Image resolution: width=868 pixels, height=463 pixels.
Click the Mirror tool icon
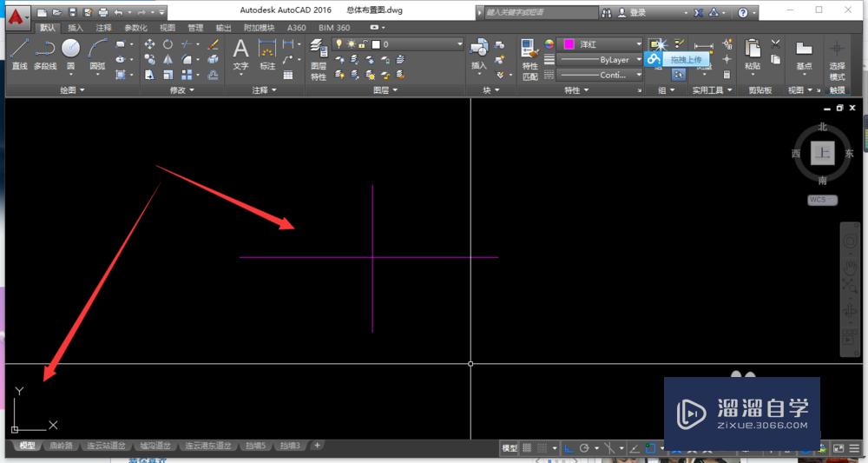click(x=168, y=59)
